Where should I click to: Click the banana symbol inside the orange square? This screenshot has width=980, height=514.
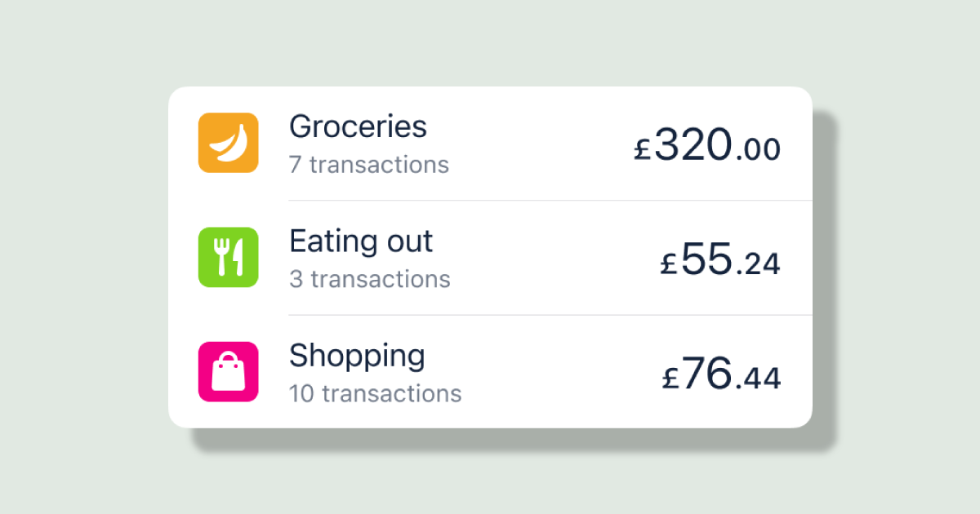(x=228, y=143)
